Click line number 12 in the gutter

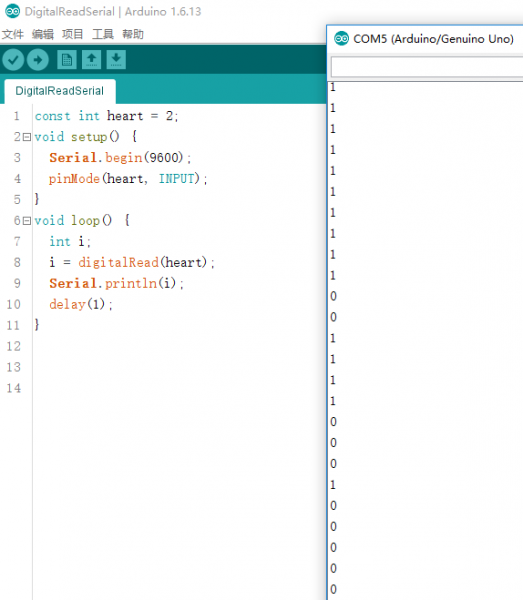(14, 346)
